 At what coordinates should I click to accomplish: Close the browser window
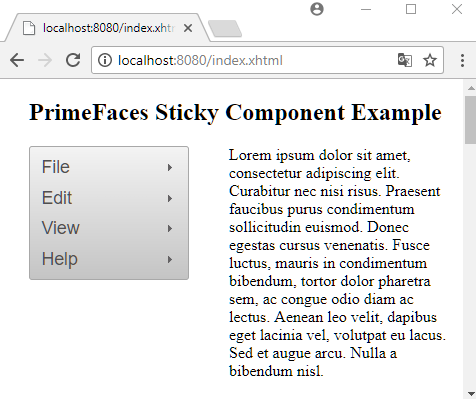pos(457,9)
